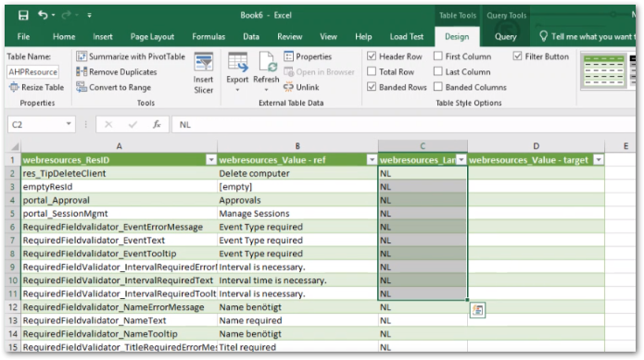Click Remove Duplicates
The width and height of the screenshot is (644, 360).
pos(117,72)
